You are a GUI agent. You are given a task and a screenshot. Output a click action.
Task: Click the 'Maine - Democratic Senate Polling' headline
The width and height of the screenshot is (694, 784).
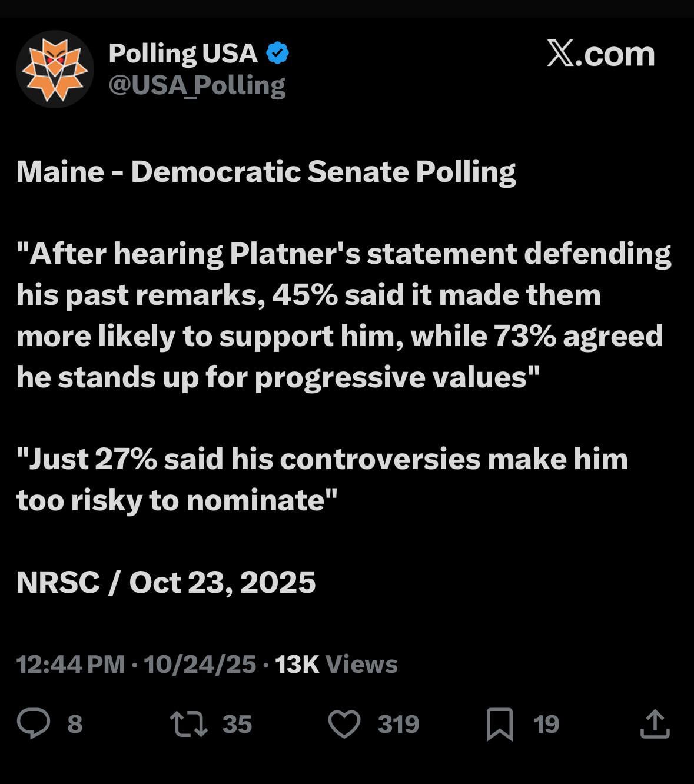[x=266, y=172]
